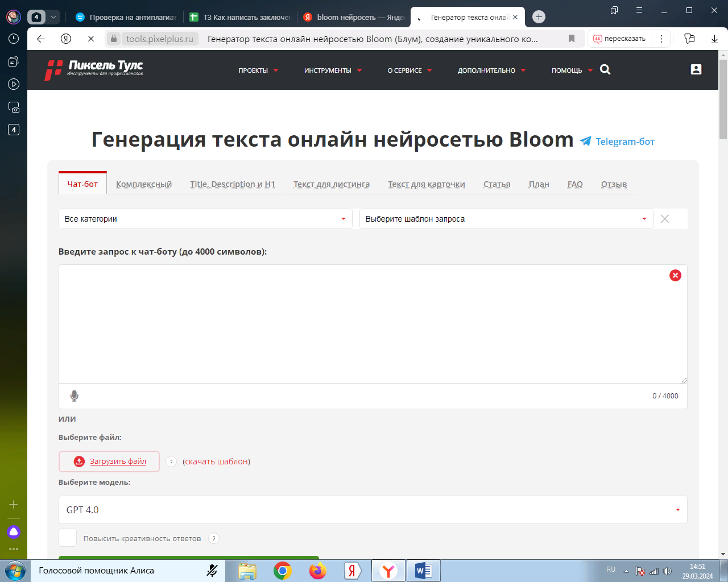The width and height of the screenshot is (728, 582).
Task: Expand the tab group chevron in the title bar
Action: 53,17
